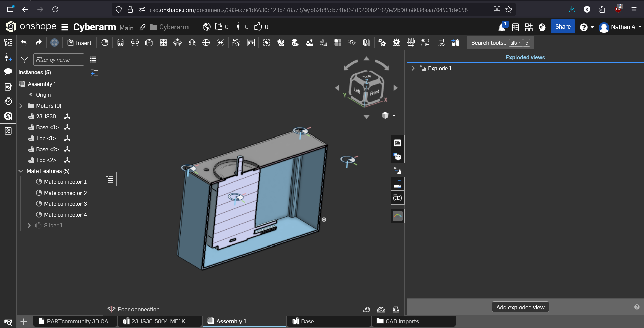Image resolution: width=644 pixels, height=328 pixels.
Task: Click the redo arrow in the toolbar
Action: tap(39, 43)
